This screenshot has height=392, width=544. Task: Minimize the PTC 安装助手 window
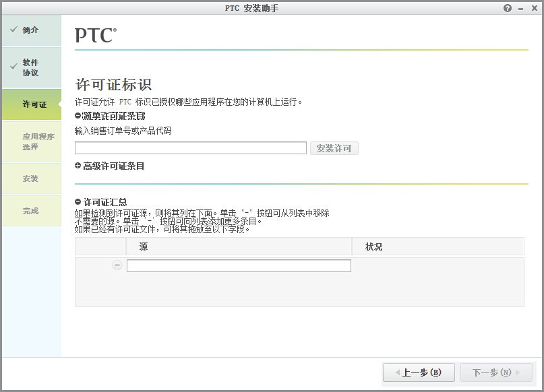pos(521,9)
